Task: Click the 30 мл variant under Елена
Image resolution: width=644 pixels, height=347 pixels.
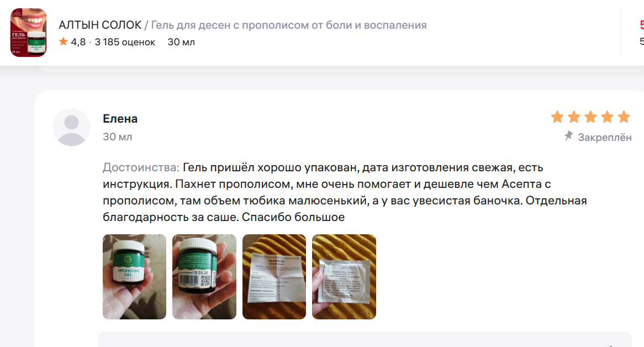Action: click(118, 136)
